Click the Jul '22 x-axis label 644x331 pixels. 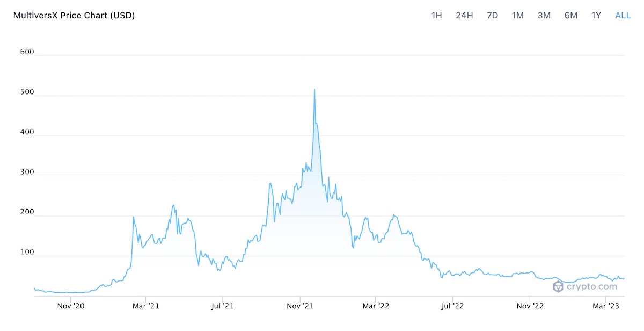coord(452,306)
